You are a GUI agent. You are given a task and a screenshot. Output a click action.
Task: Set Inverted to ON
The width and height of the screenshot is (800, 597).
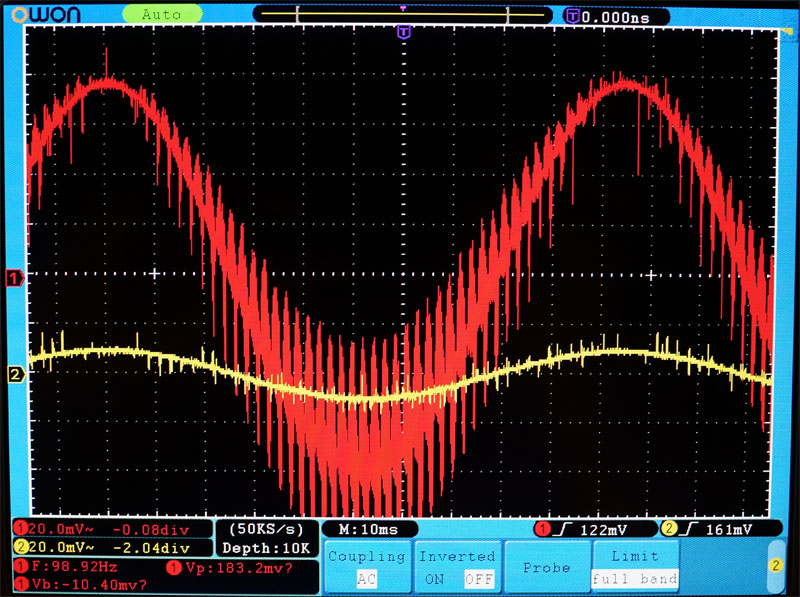click(435, 579)
